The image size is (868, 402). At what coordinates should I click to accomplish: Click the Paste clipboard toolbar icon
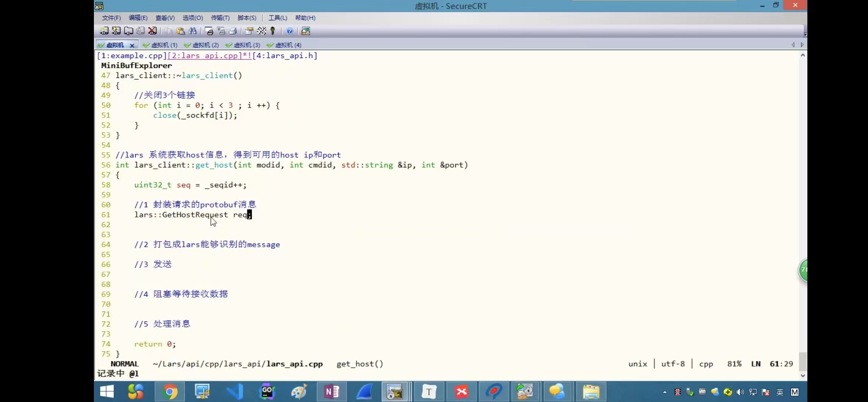(x=180, y=31)
